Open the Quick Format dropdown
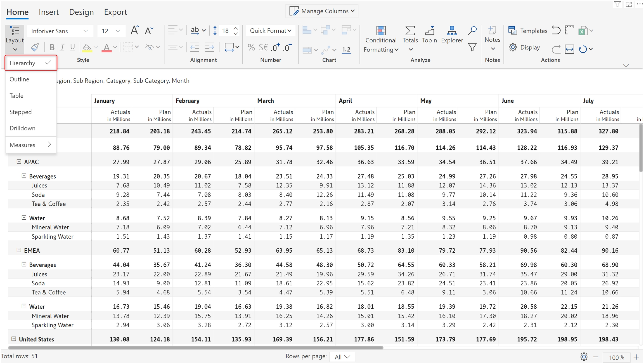This screenshot has width=644, height=364. pos(270,30)
